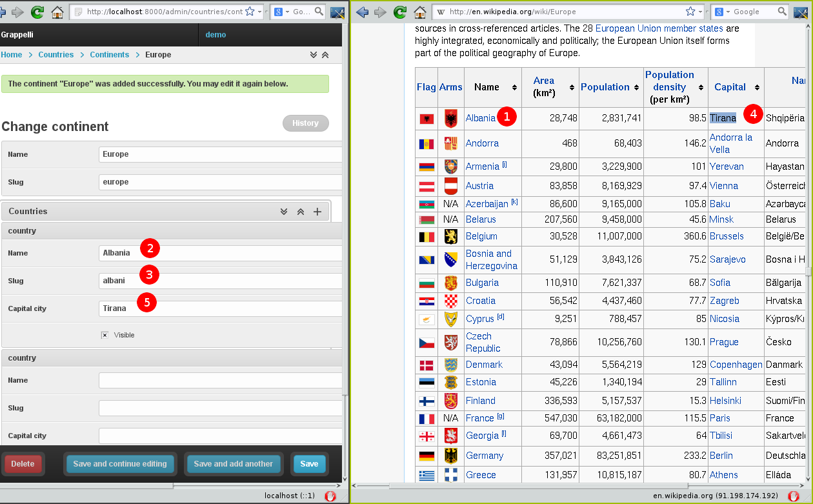Click search magnifier in admin browser window
This screenshot has width=813, height=504.
click(x=319, y=12)
